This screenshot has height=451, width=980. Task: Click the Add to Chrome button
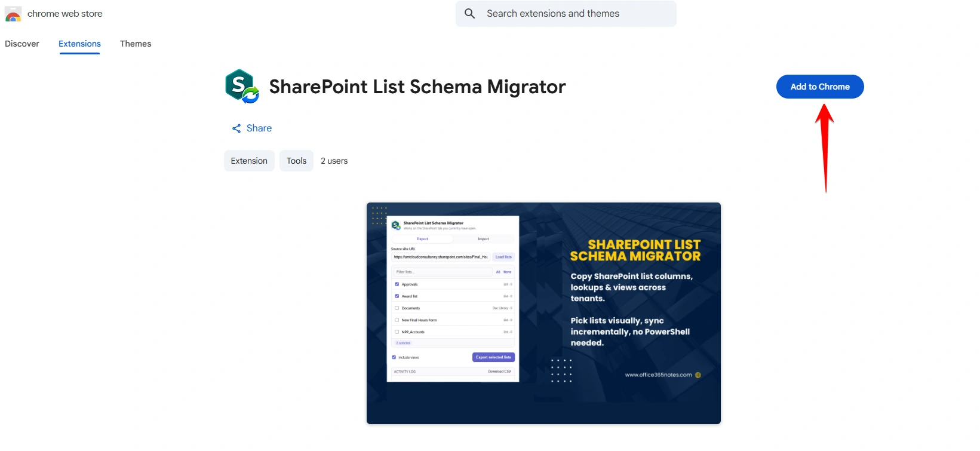tap(820, 87)
